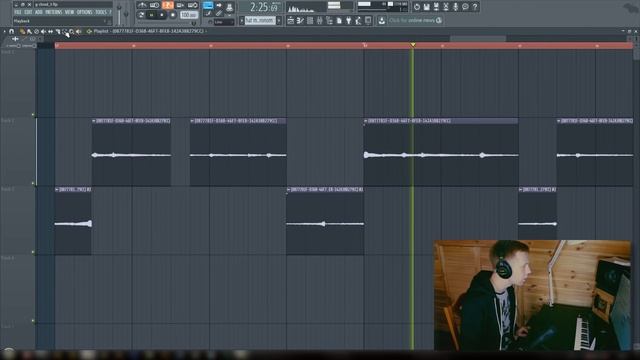Toggle blend recording overdub icon
The image size is (640, 360).
point(180,5)
